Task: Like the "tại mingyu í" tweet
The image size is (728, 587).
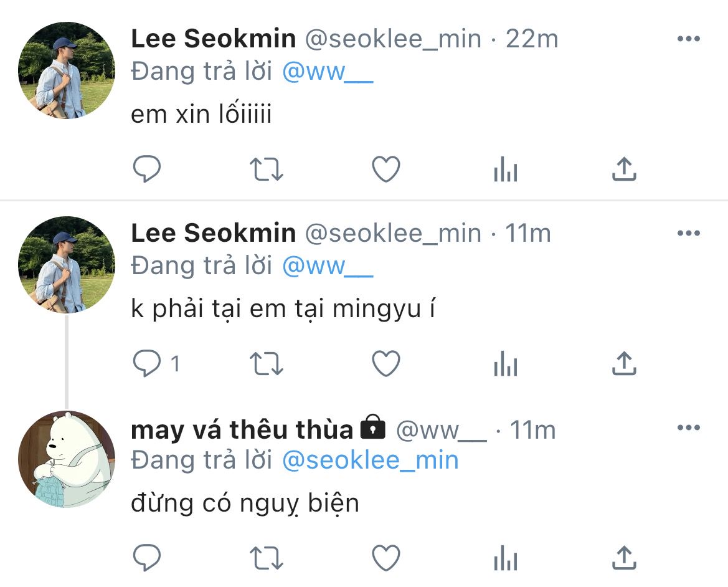Action: click(385, 363)
